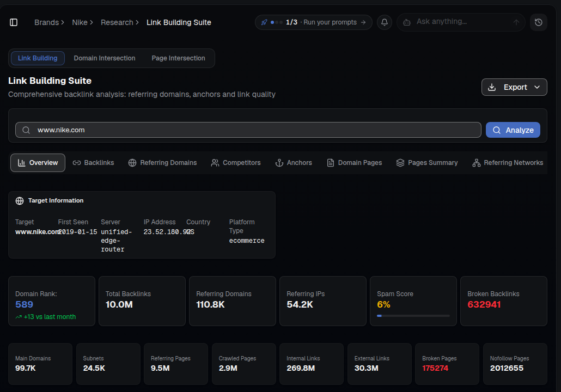Click Link Building Suite breadcrumb
This screenshot has width=561, height=392.
click(x=179, y=22)
